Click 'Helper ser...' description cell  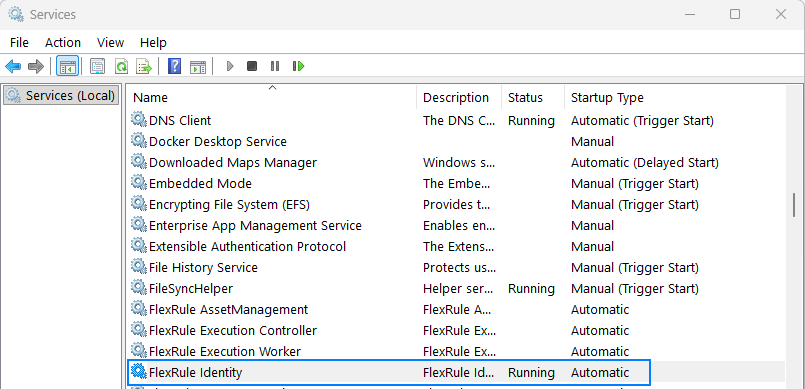(x=459, y=289)
